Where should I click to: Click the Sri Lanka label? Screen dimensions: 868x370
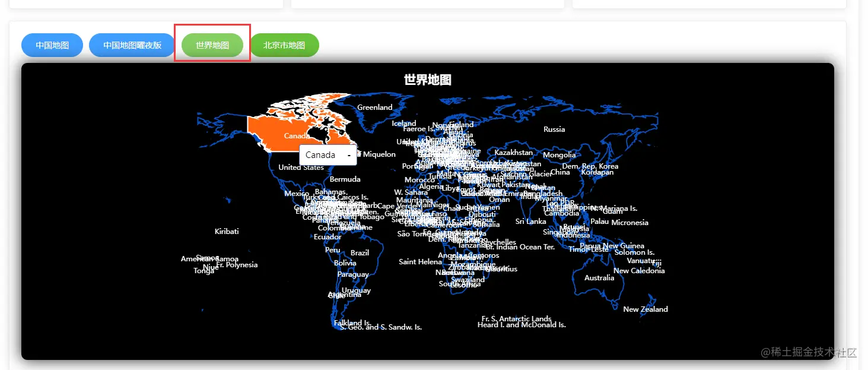530,222
